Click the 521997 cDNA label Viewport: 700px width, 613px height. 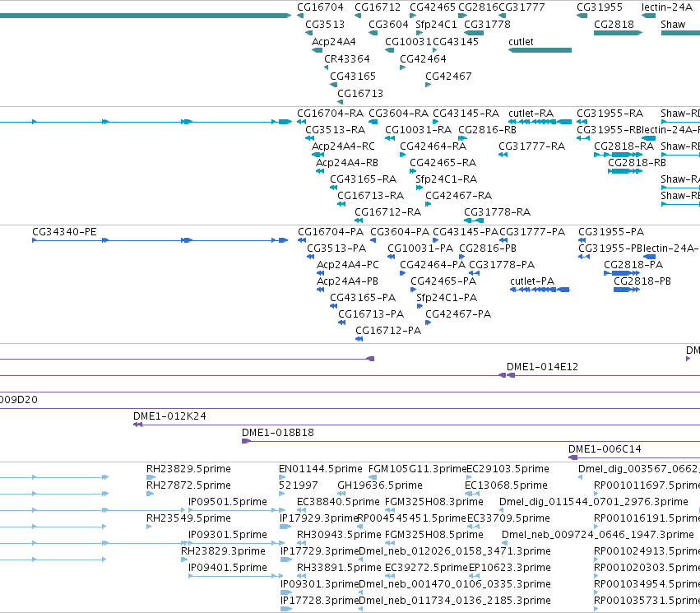[x=299, y=485]
